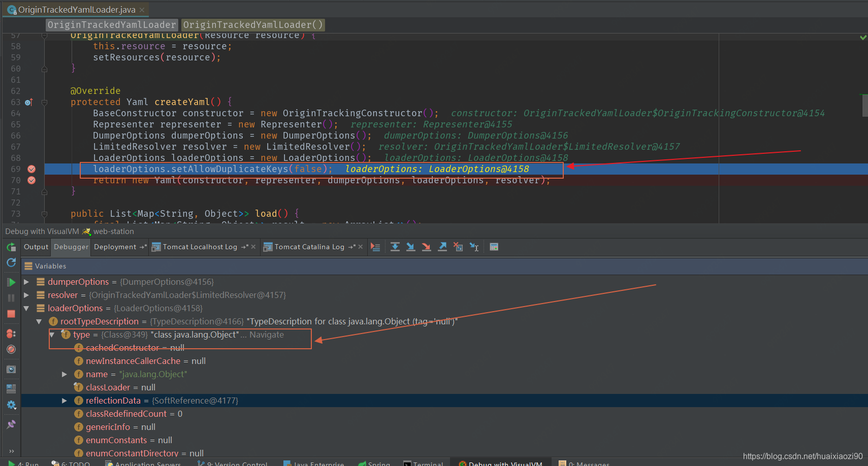Stop the web-station debug process
Screen dimensions: 868x466
pyautogui.click(x=11, y=314)
